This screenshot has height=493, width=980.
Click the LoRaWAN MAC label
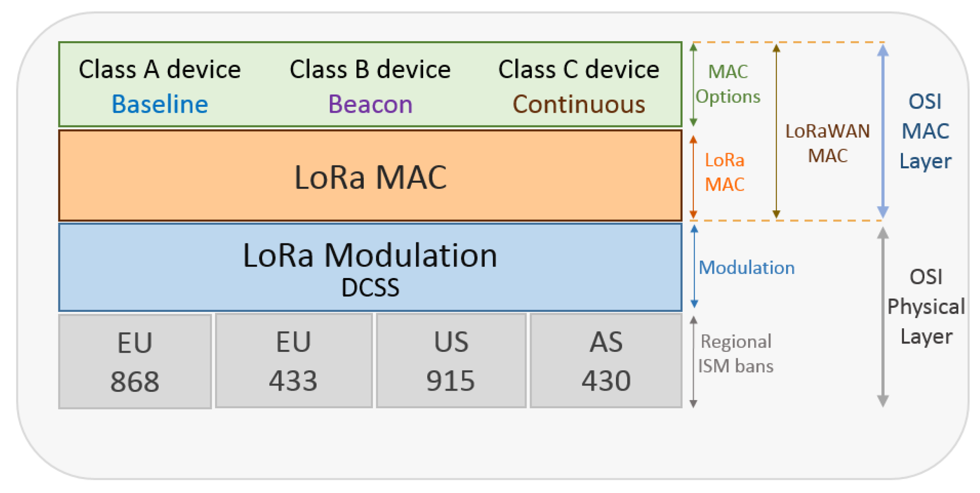[827, 143]
